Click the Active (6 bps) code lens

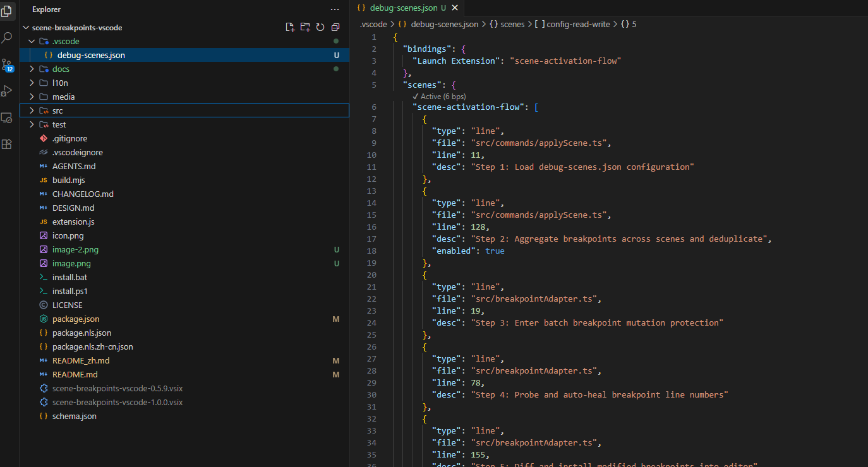click(439, 97)
